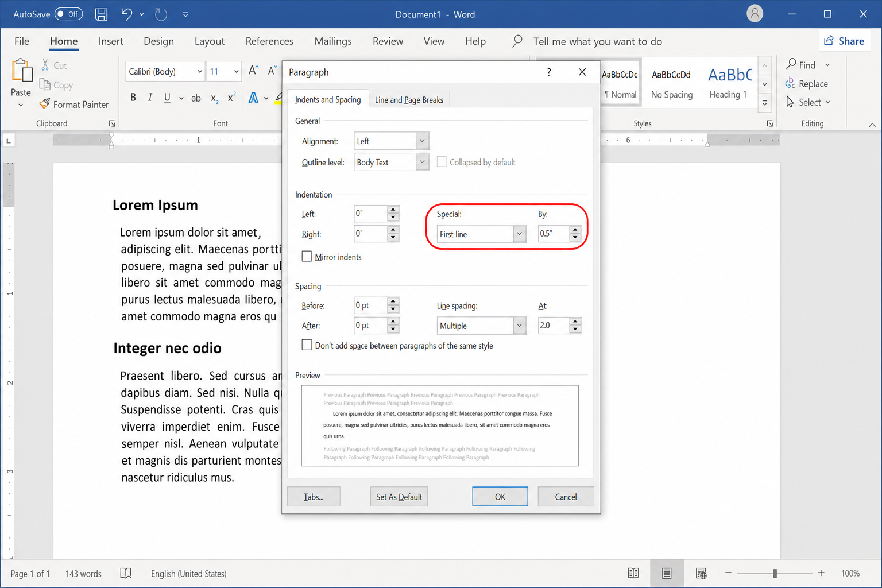The width and height of the screenshot is (882, 588).
Task: Toggle Bold formatting
Action: [x=133, y=98]
